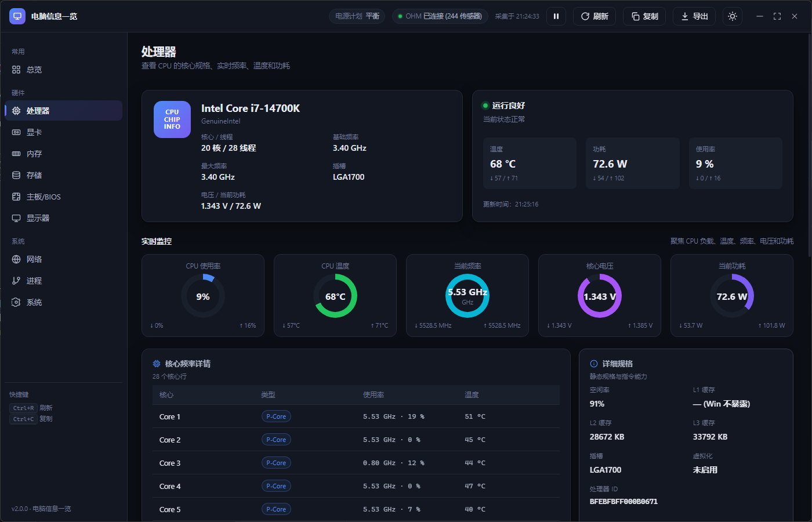Click the 温度 68 °C status card
812x522 pixels.
(530, 163)
